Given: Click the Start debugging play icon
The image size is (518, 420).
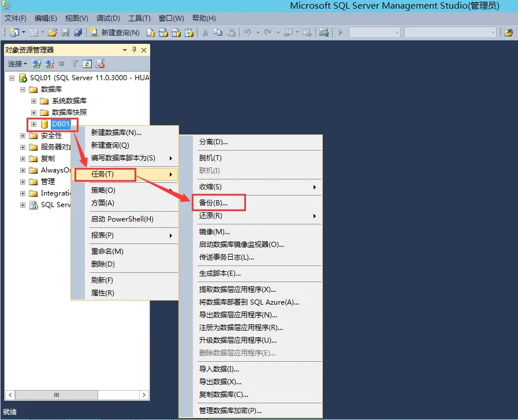Looking at the screenshot, I should pos(341,32).
